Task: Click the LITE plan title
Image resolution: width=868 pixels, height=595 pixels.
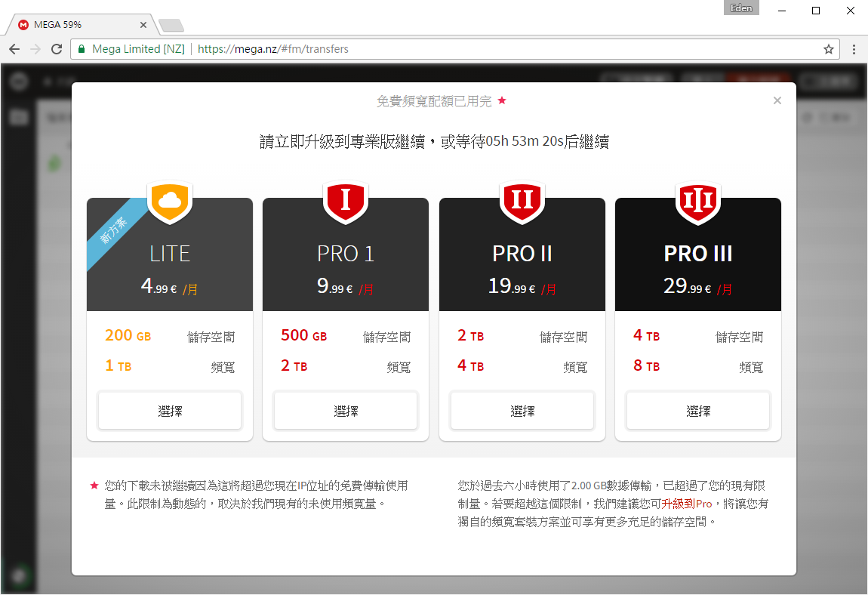Action: tap(170, 254)
